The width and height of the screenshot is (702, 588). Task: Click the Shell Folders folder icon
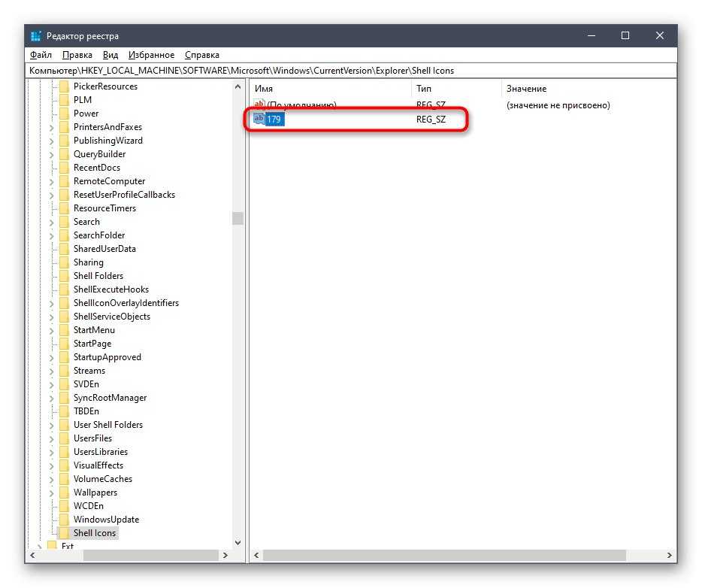[64, 275]
